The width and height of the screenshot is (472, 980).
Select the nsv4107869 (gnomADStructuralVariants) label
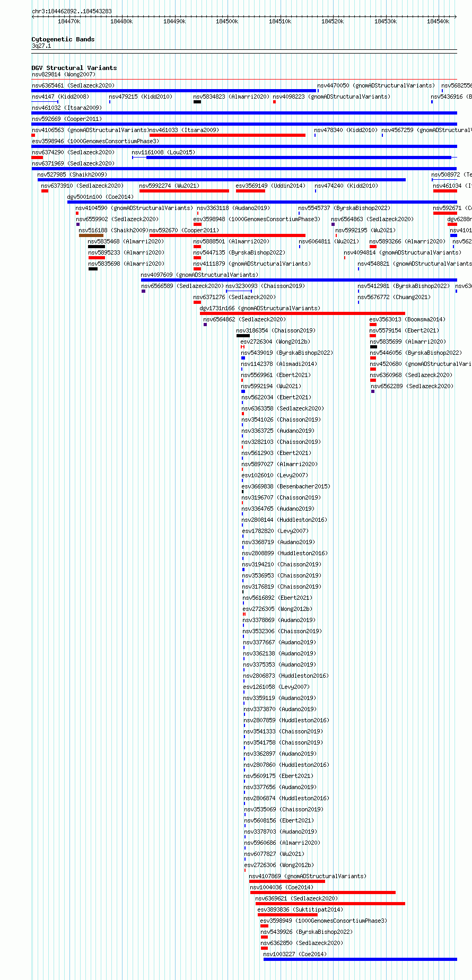[x=308, y=876]
